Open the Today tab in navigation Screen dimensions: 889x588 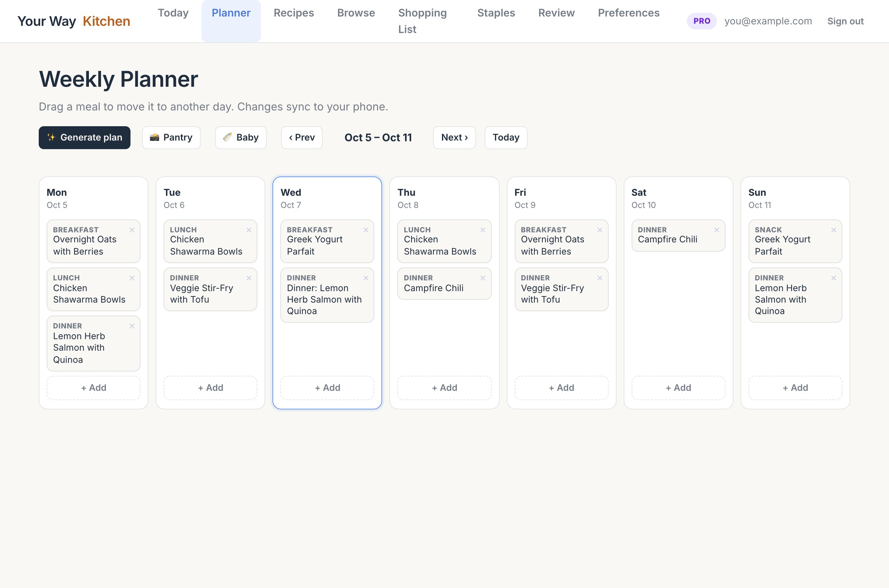click(173, 13)
